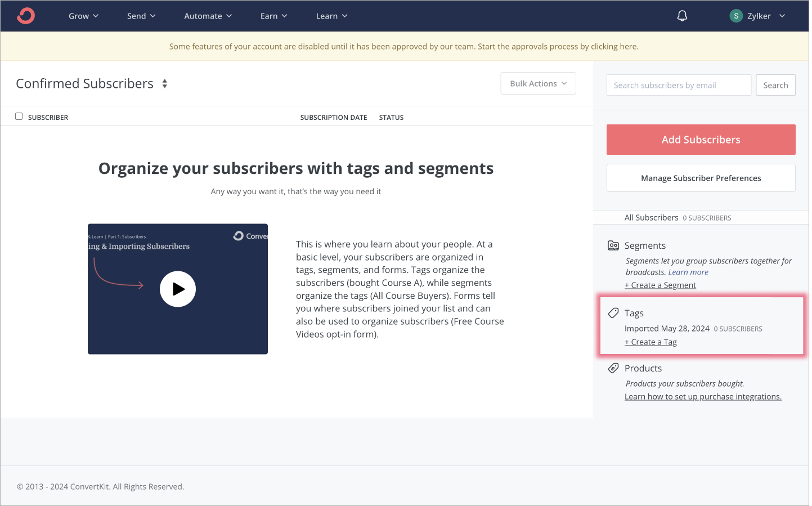Open purchase integrations setup link

click(x=703, y=397)
